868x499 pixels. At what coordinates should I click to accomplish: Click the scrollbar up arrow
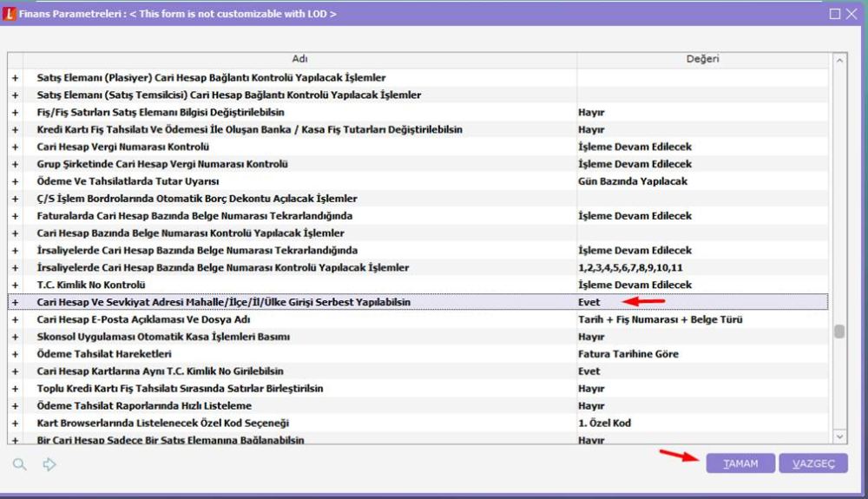pos(839,60)
